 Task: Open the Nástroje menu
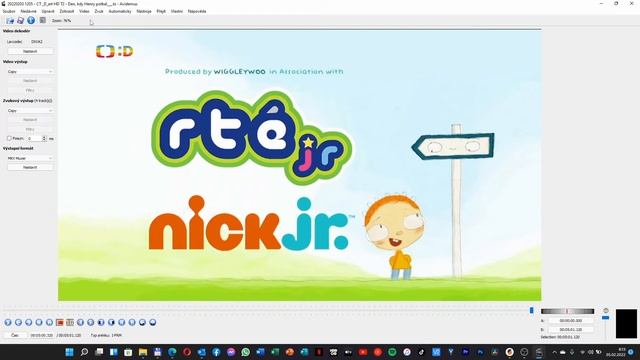point(144,11)
